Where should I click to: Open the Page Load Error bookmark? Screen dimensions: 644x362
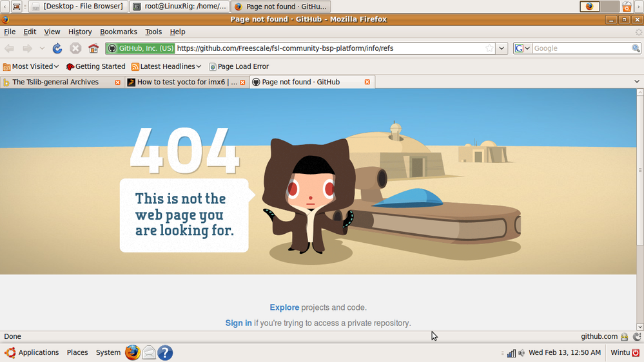coord(239,66)
